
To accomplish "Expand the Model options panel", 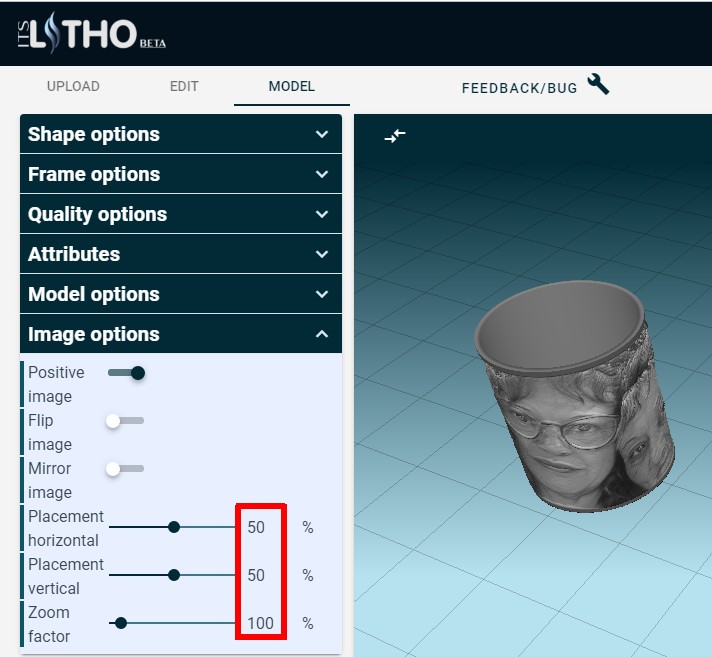I will (181, 294).
